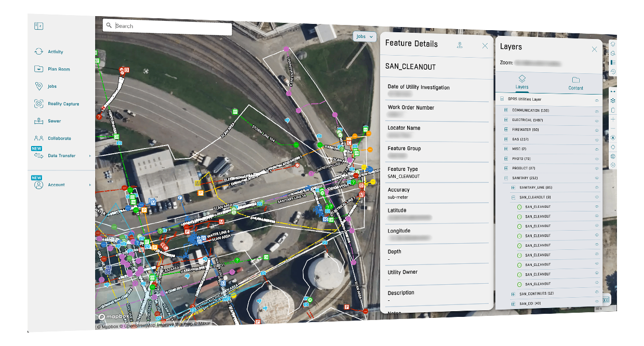Click the map Search input field

coord(166,25)
